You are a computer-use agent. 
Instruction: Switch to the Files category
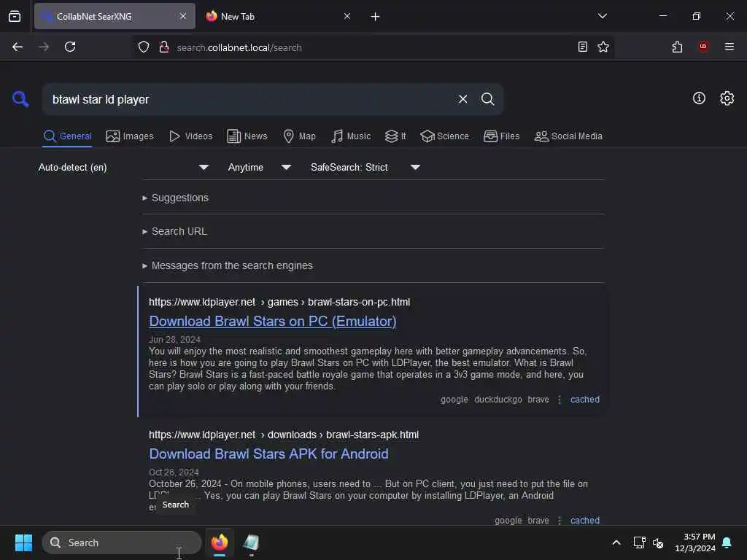(x=501, y=136)
